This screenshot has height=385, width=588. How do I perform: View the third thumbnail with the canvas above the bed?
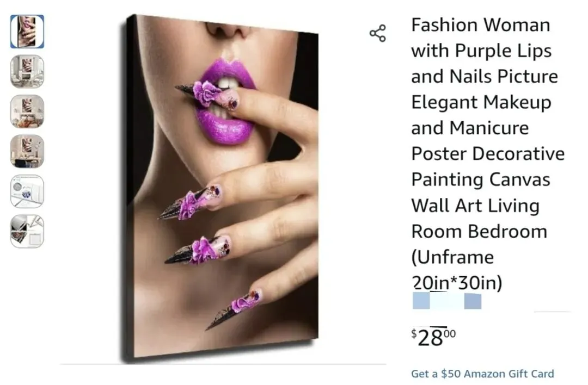(27, 111)
